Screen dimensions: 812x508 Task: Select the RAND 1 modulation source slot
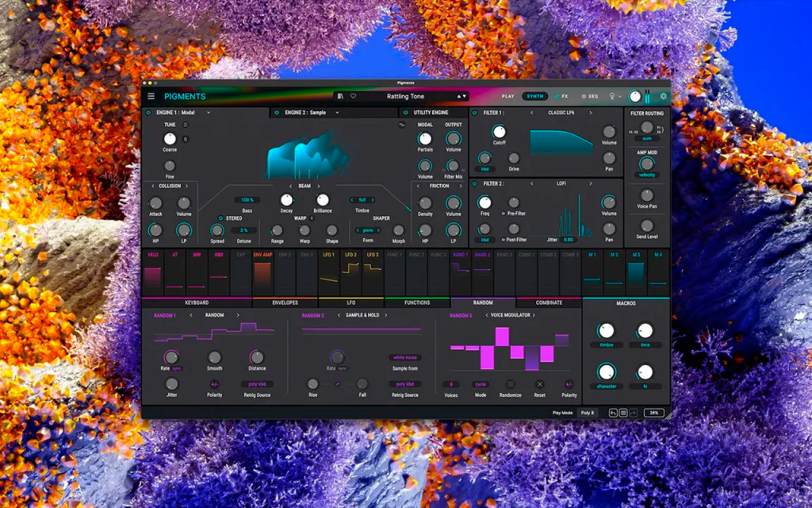461,273
